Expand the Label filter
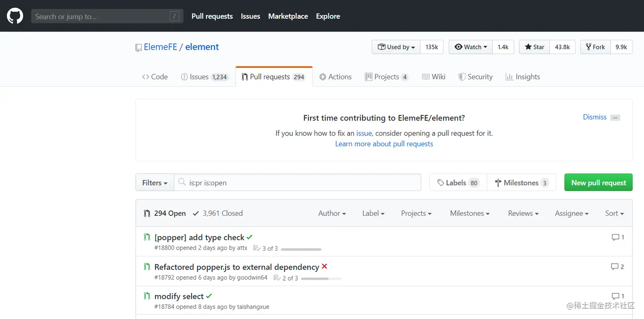 pos(374,213)
